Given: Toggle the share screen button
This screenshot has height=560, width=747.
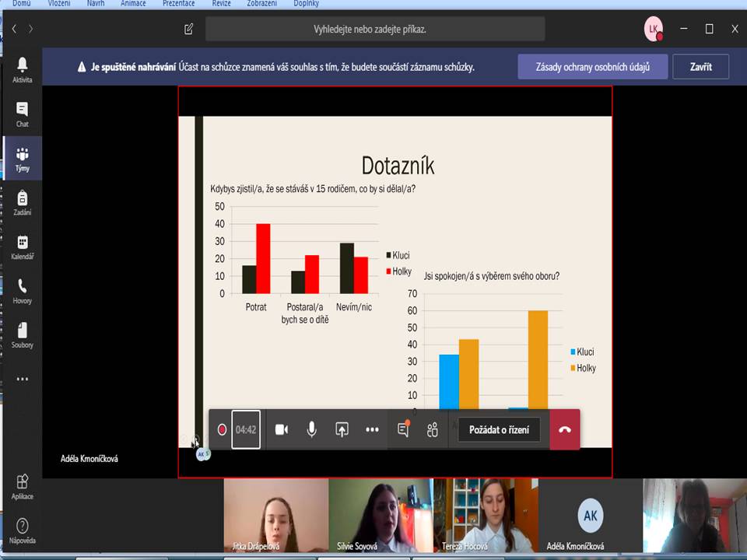Looking at the screenshot, I should [342, 430].
